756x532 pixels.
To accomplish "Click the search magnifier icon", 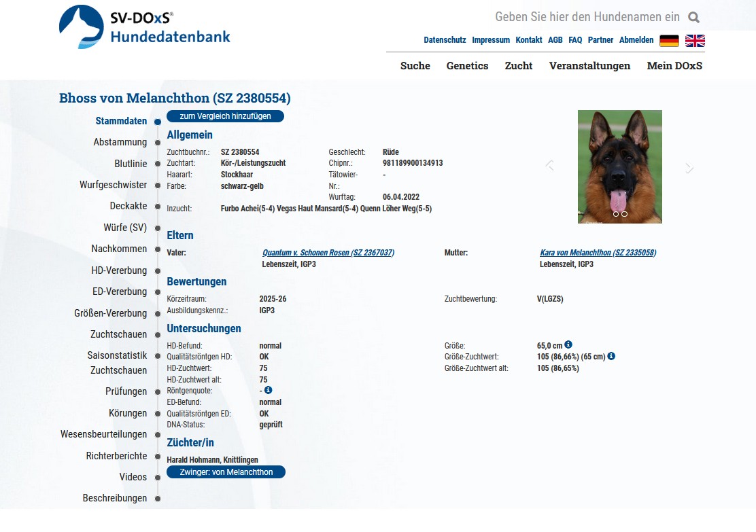I will 693,18.
